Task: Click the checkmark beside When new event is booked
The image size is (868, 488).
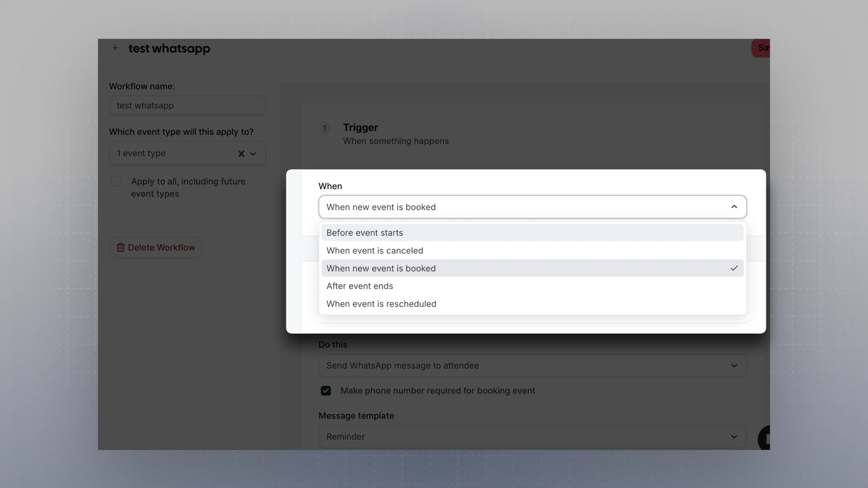Action: pyautogui.click(x=734, y=268)
